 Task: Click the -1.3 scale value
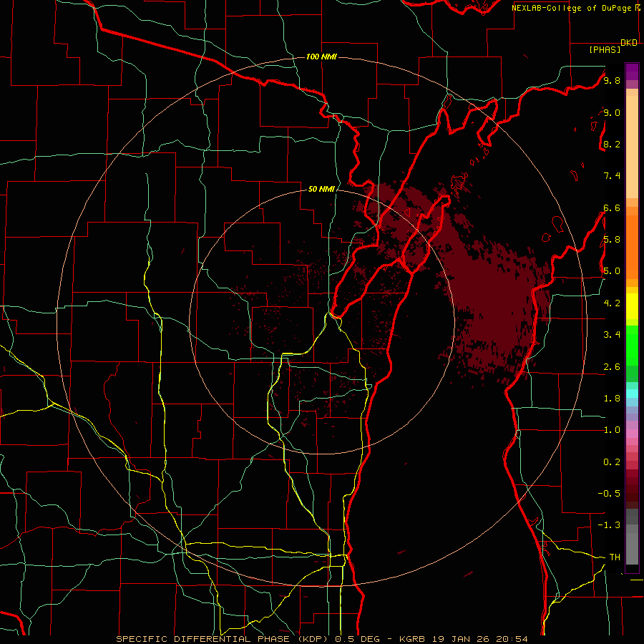pos(609,525)
